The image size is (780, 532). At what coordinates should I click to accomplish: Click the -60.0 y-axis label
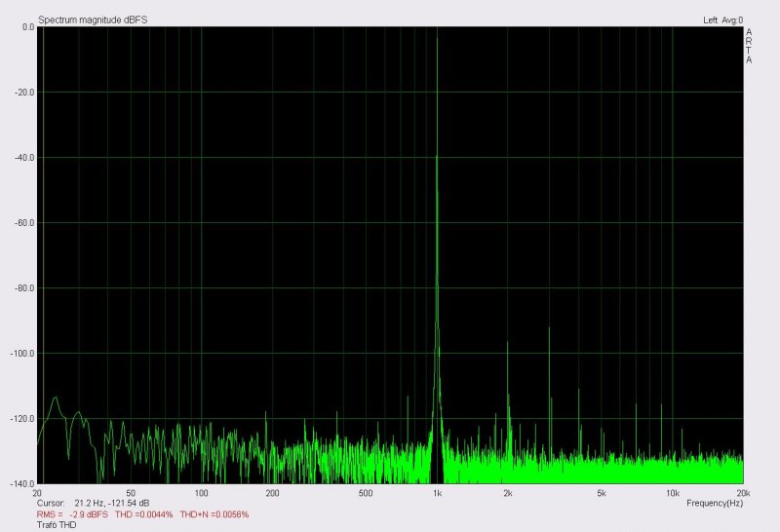[x=24, y=223]
